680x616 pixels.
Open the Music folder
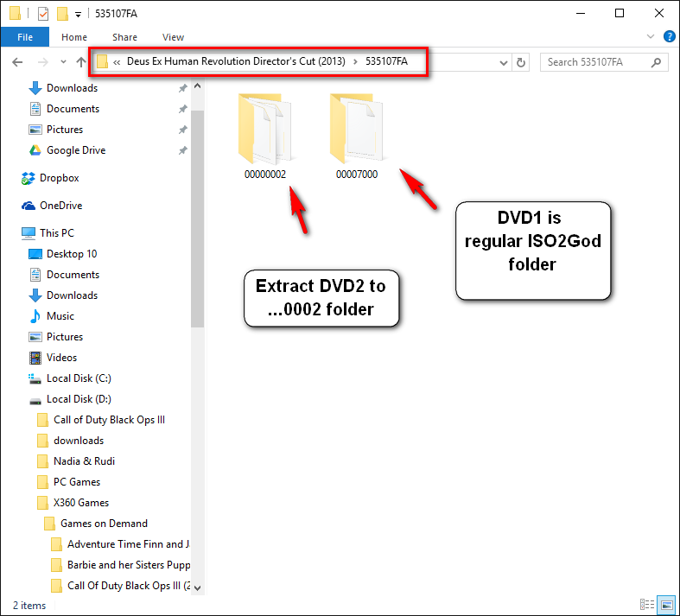[x=60, y=316]
